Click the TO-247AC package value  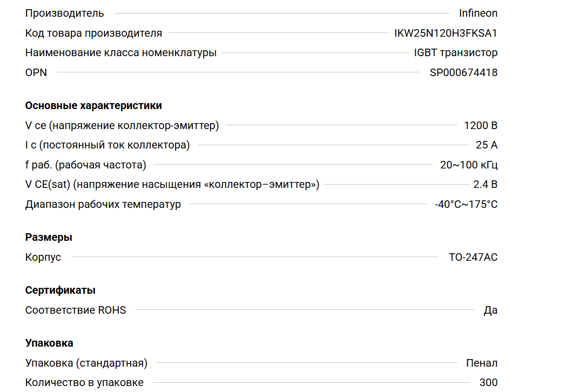(x=473, y=258)
